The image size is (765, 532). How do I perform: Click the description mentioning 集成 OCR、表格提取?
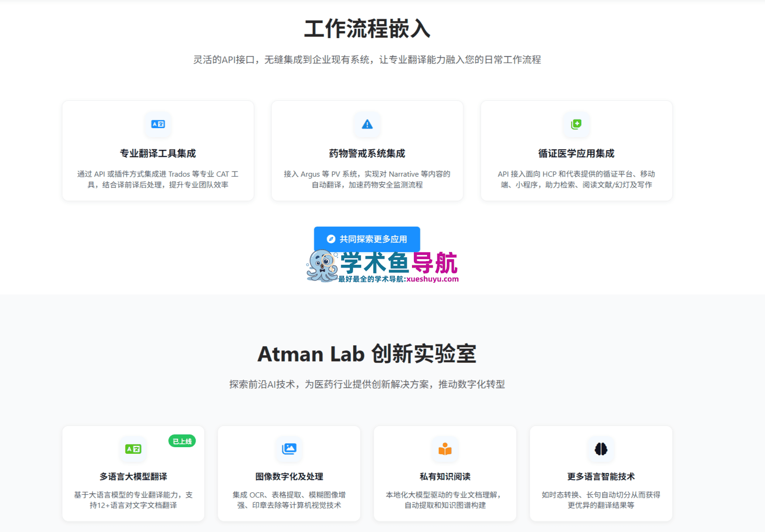click(289, 500)
